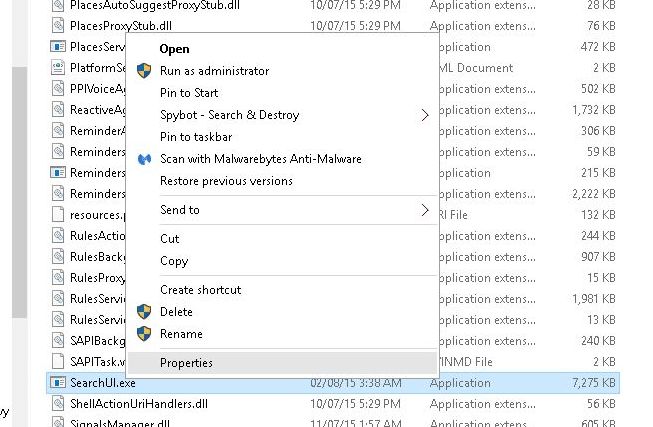The width and height of the screenshot is (653, 427).
Task: Select the SignalsManager.dll file
Action: point(120,423)
